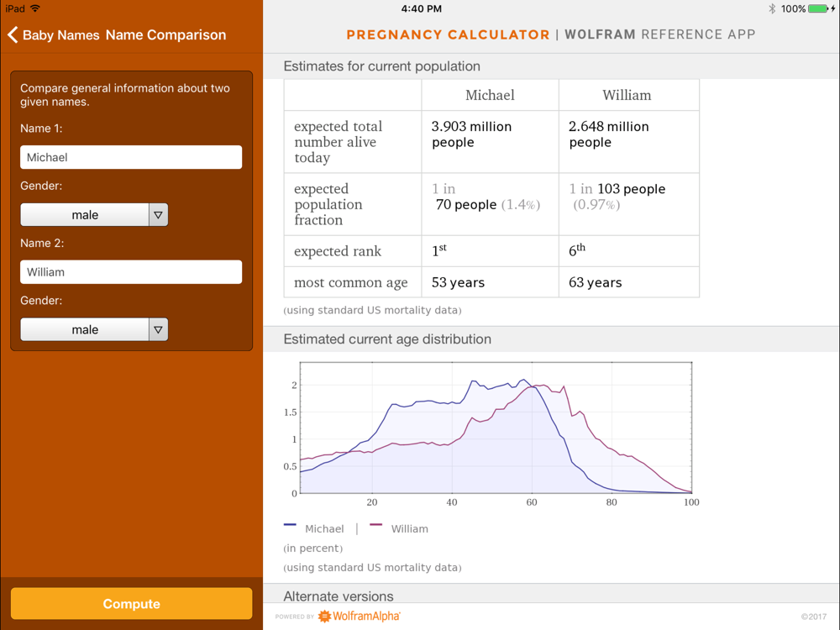Image resolution: width=840 pixels, height=630 pixels.
Task: Select the 2.648 million people cell
Action: [x=629, y=142]
